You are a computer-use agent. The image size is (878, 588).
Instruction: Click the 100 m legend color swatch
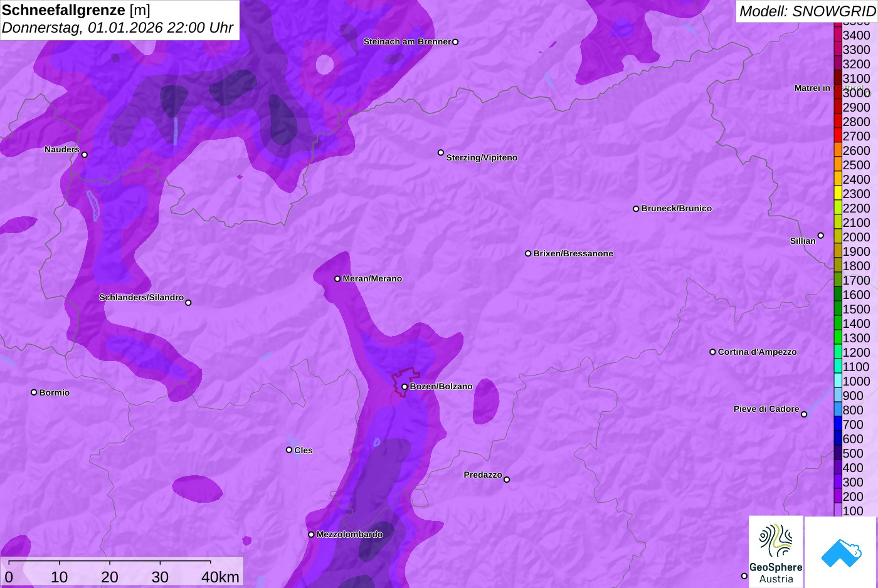point(838,511)
